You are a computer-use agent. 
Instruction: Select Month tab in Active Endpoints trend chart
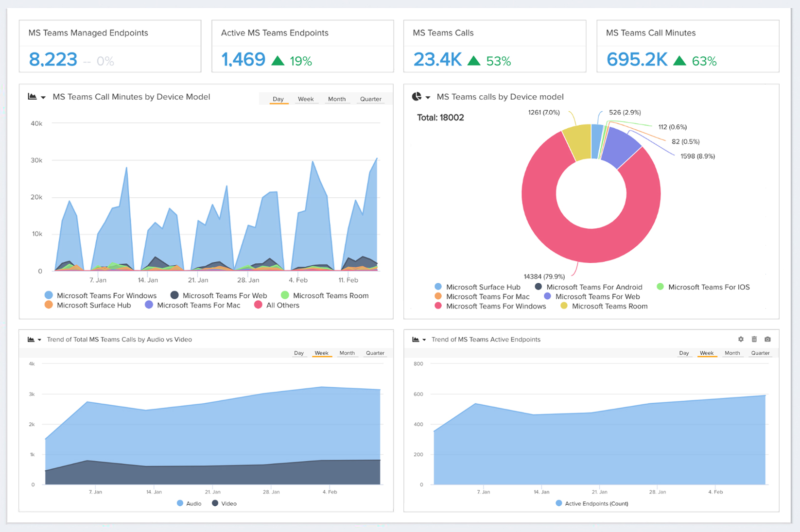[x=732, y=353]
